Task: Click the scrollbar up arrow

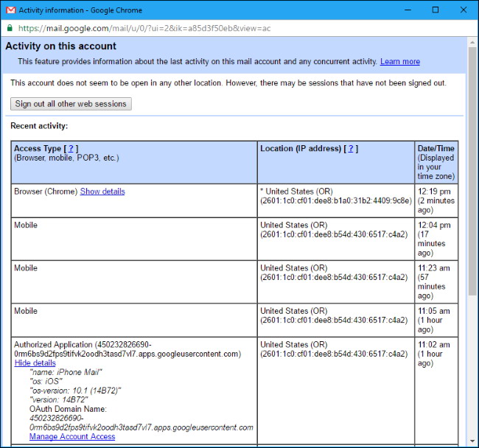Action: pos(472,41)
